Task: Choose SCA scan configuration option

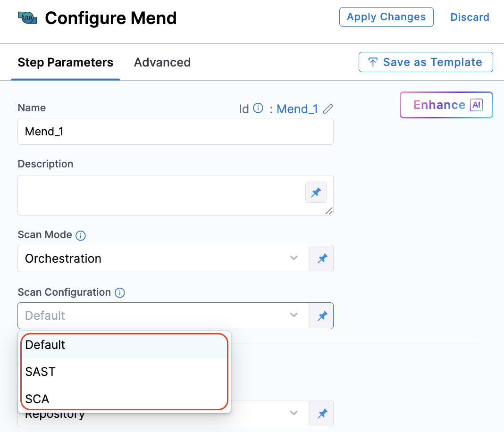Action: [37, 399]
